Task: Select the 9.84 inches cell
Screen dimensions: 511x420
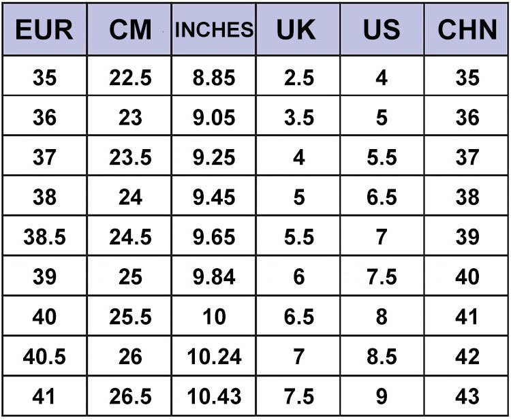Action: [x=214, y=277]
